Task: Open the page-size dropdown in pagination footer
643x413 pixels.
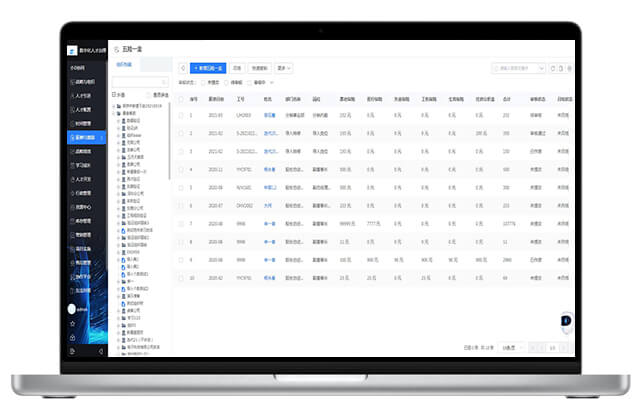Action: pyautogui.click(x=511, y=347)
